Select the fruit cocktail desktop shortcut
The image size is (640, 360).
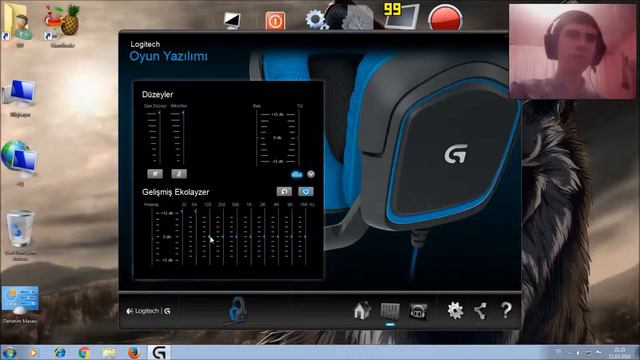point(62,24)
